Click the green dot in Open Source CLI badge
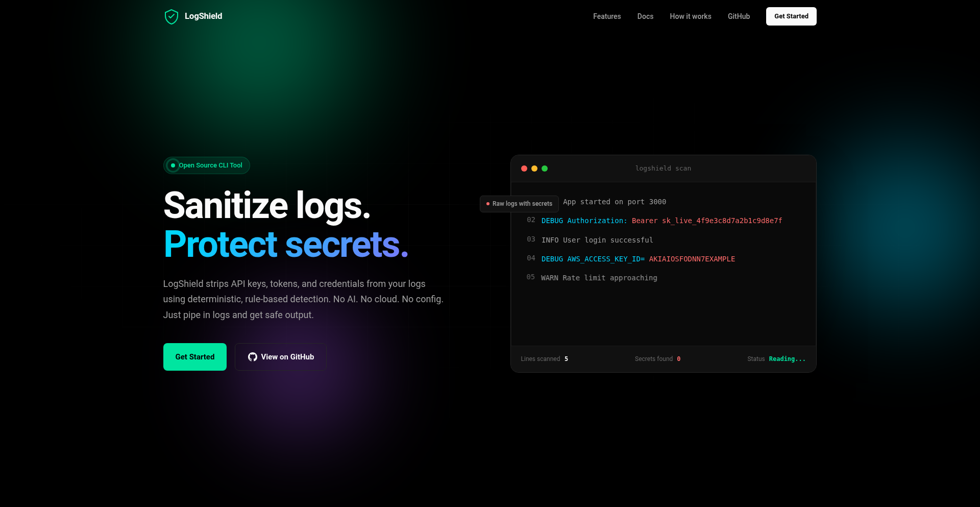The image size is (980, 507). [x=174, y=165]
